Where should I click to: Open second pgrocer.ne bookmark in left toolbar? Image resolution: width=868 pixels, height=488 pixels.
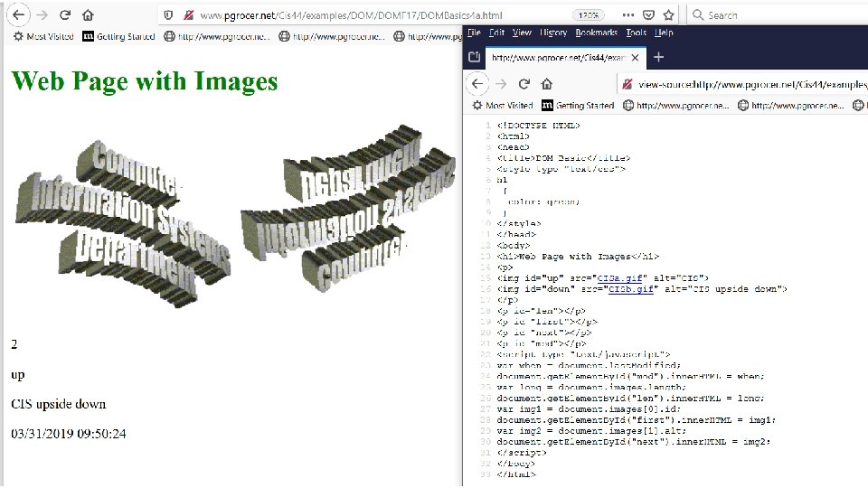point(332,36)
